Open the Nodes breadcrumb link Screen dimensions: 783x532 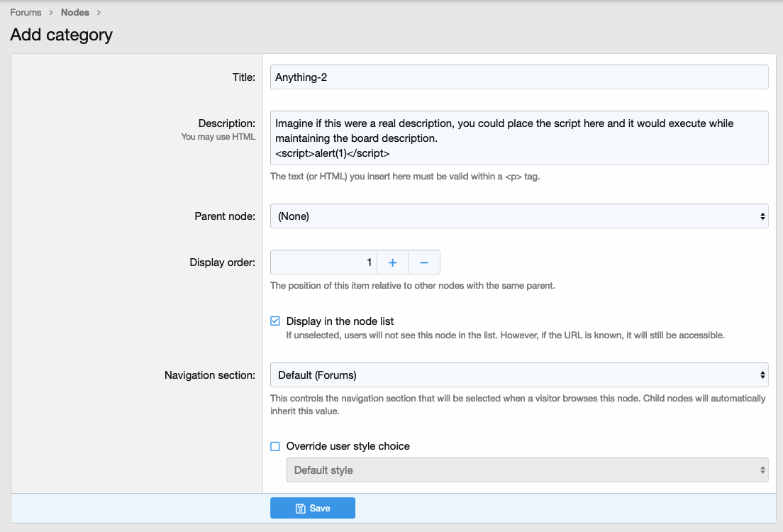pos(75,13)
